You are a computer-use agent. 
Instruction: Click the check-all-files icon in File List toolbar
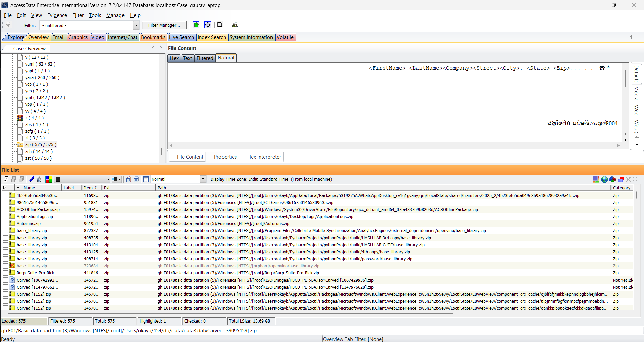pyautogui.click(x=6, y=179)
